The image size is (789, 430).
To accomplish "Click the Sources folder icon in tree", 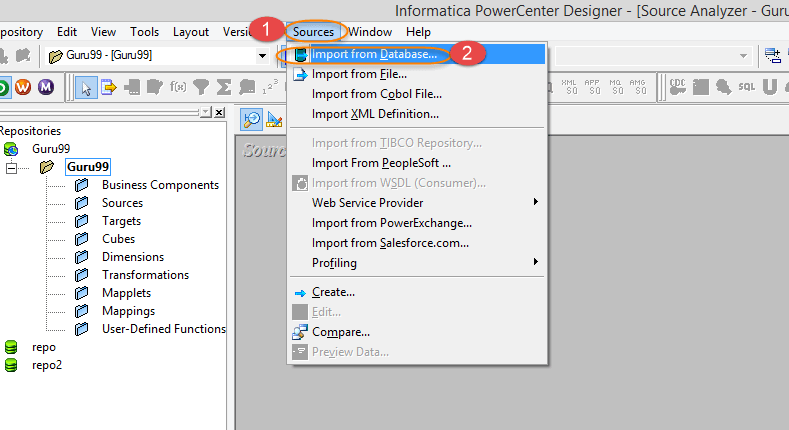I will [x=82, y=203].
